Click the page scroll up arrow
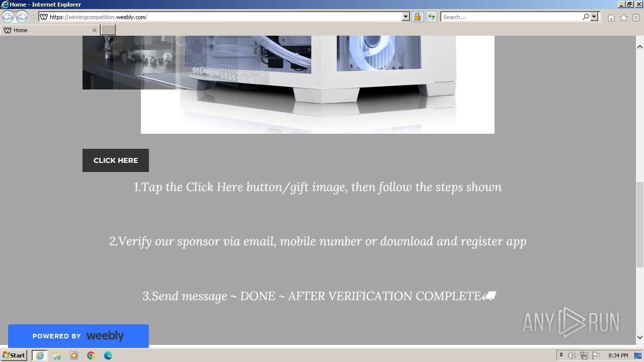The height and width of the screenshot is (362, 644). [x=640, y=47]
